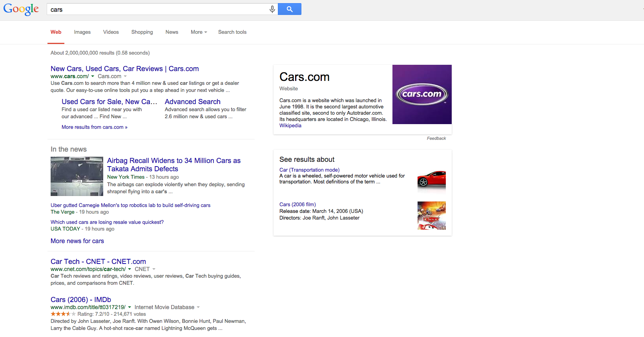644x337 pixels.
Task: Click Directors: Joe Ranft, John Lasseter text
Action: (x=319, y=218)
